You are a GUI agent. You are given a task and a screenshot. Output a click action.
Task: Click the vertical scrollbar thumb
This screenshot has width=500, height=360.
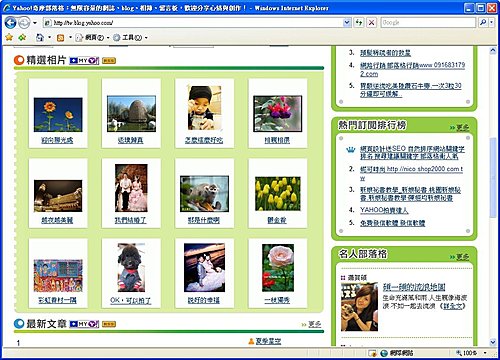493,178
